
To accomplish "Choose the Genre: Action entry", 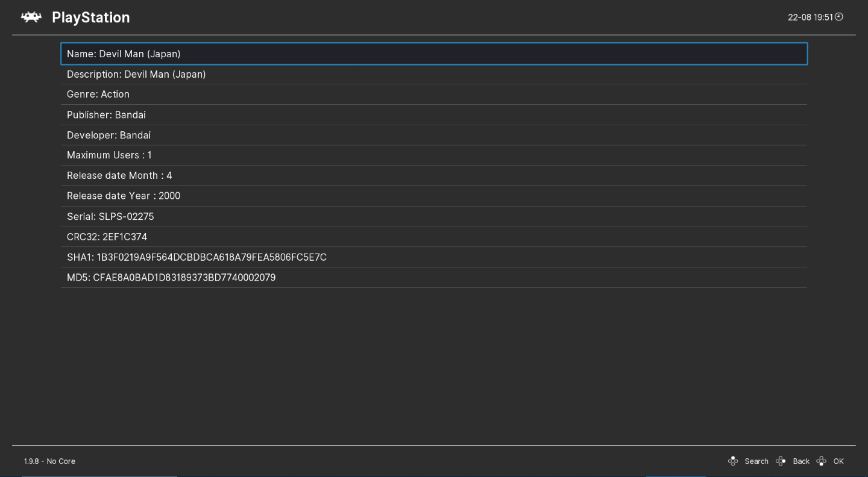I will [x=434, y=95].
